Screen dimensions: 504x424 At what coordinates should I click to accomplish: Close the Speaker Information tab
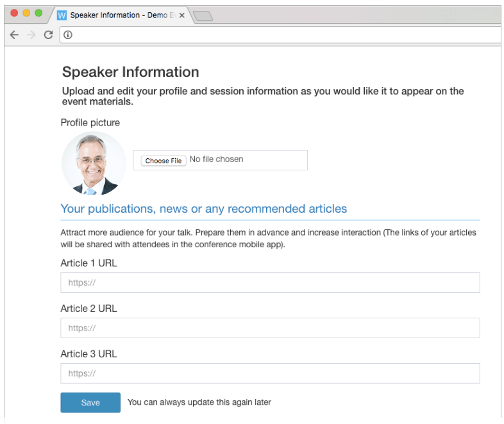(x=182, y=15)
